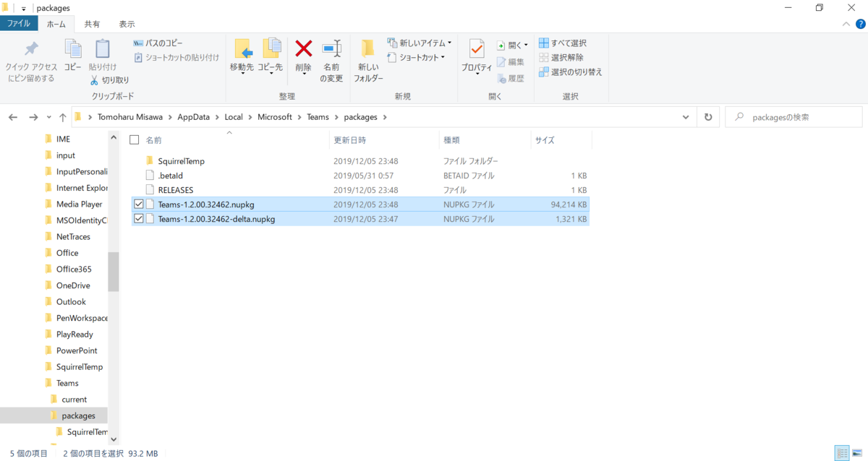Select Cut (切り取り) scissors command

pyautogui.click(x=110, y=80)
